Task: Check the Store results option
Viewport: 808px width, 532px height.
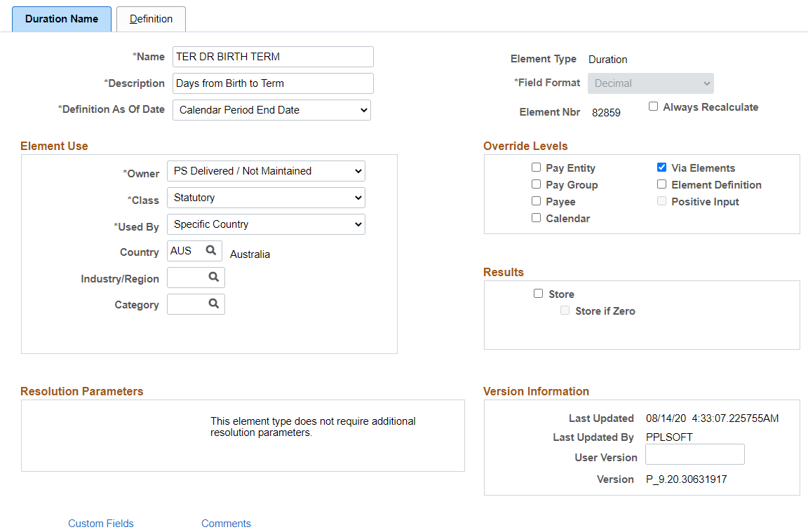Action: pos(538,294)
